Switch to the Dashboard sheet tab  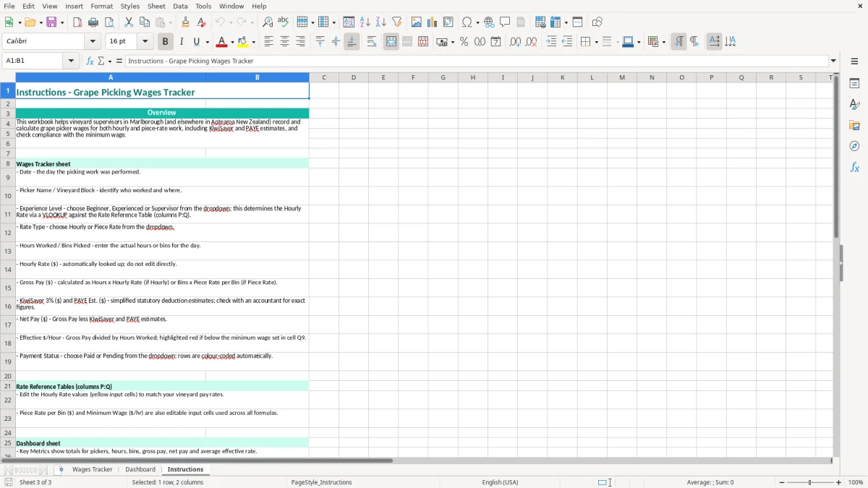pyautogui.click(x=140, y=469)
